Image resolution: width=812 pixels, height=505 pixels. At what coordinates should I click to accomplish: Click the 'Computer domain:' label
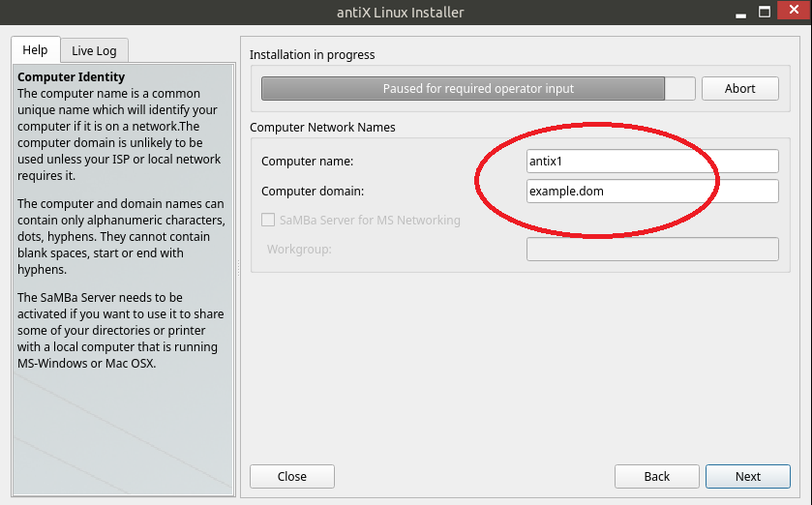(312, 192)
